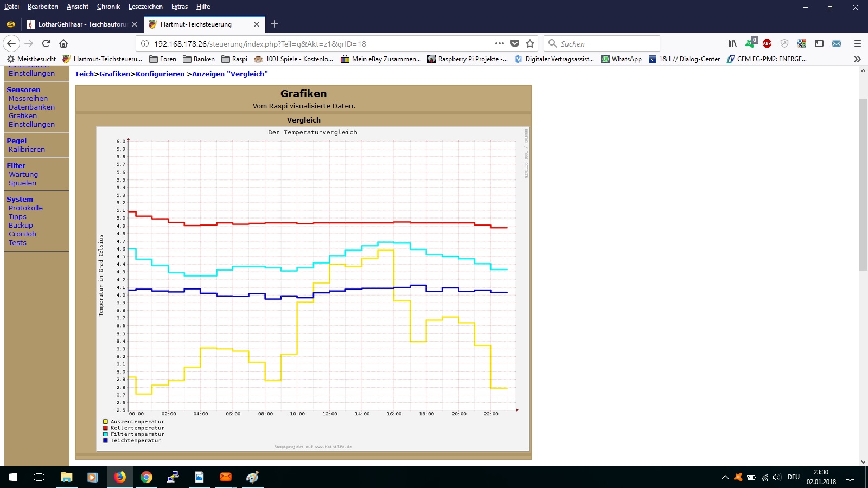This screenshot has height=488, width=868.
Task: Click the Konfigurieren breadcrumb link
Action: tap(160, 74)
